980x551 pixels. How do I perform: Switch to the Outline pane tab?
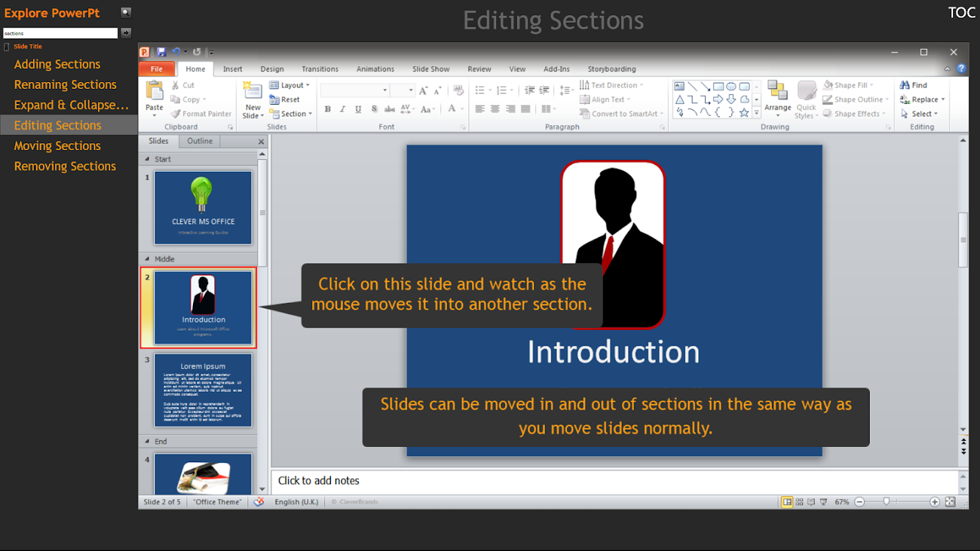(x=200, y=141)
